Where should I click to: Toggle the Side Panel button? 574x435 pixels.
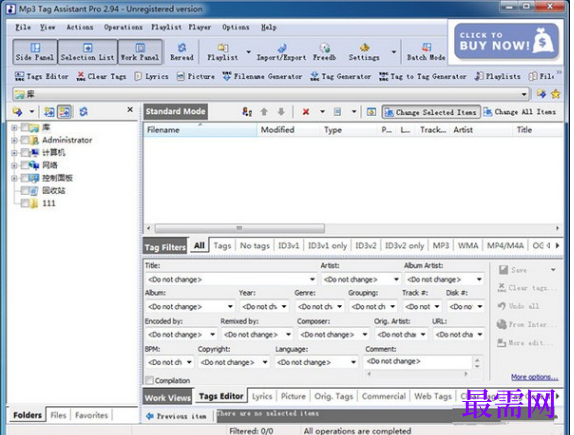pos(35,52)
